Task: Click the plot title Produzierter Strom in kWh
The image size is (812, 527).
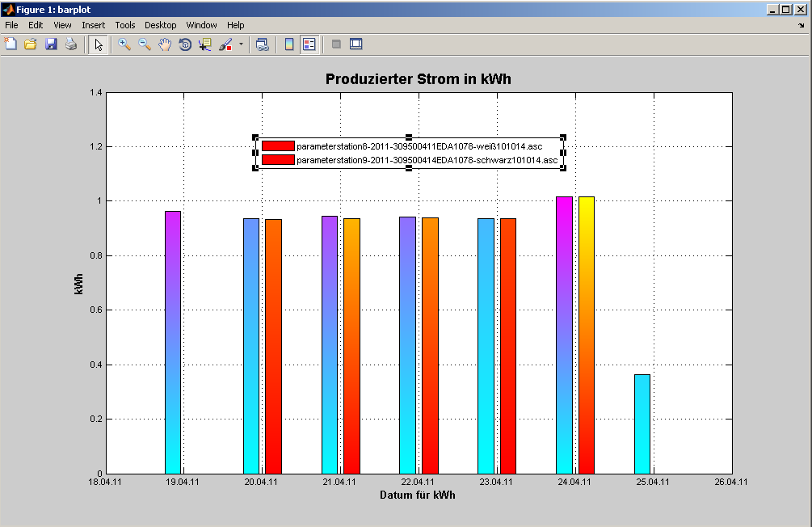Action: click(x=418, y=79)
